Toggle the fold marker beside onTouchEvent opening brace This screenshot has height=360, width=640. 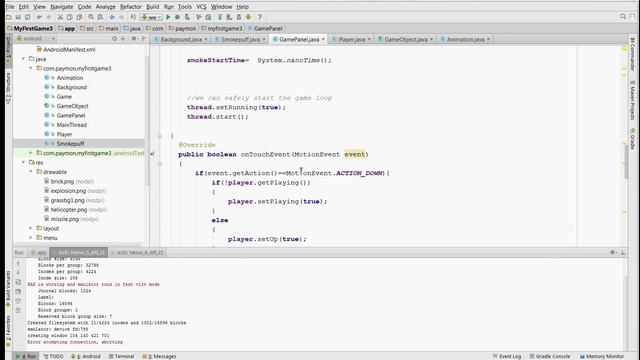160,164
